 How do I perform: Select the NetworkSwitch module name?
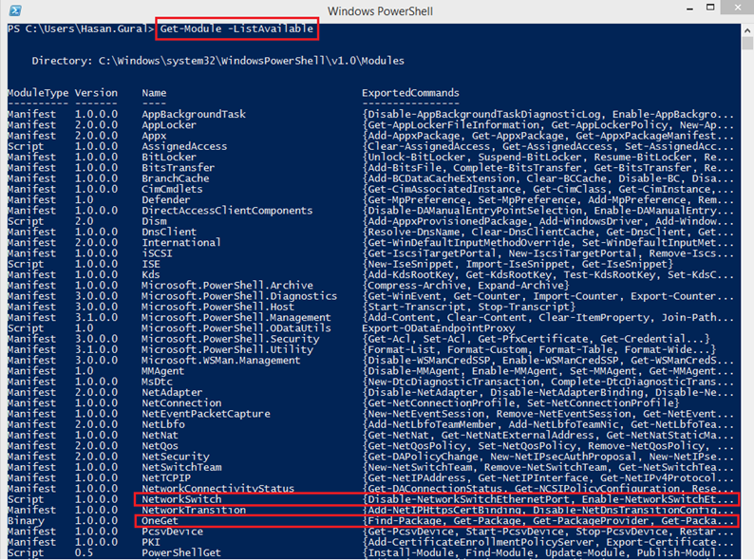pos(181,499)
